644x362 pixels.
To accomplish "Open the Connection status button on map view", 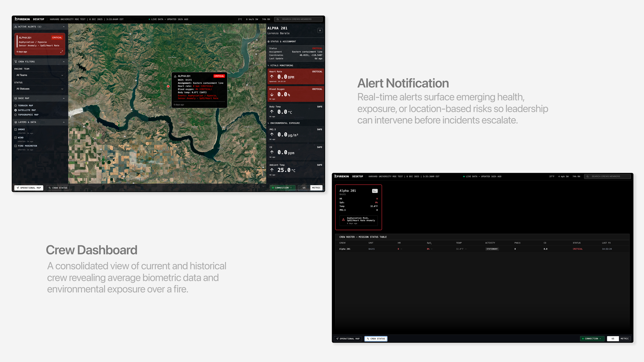I will [x=283, y=188].
